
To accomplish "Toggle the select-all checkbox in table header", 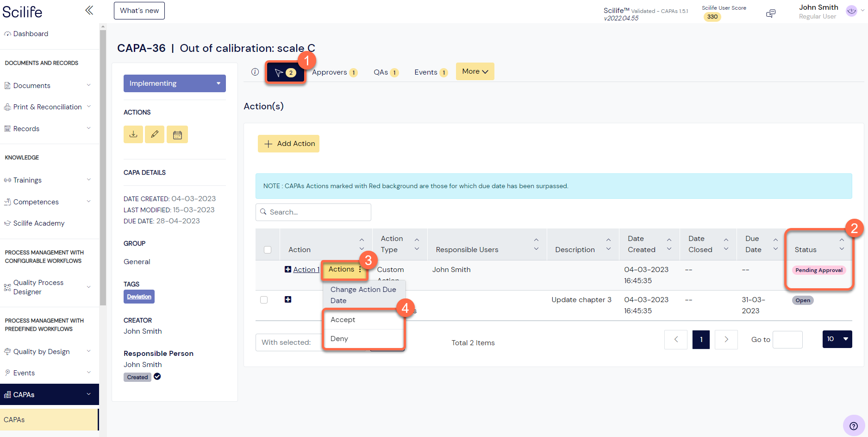I will [x=268, y=250].
